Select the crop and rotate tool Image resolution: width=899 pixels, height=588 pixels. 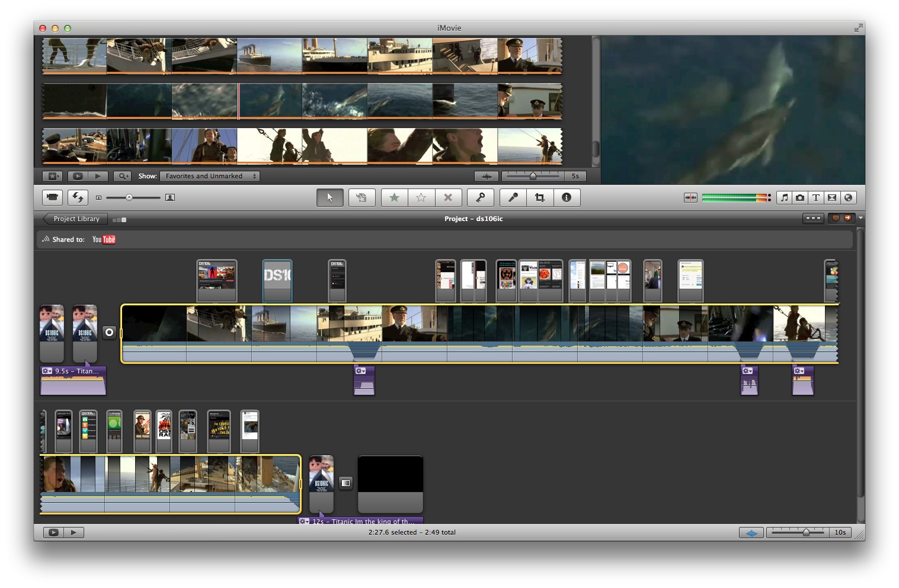pos(540,197)
